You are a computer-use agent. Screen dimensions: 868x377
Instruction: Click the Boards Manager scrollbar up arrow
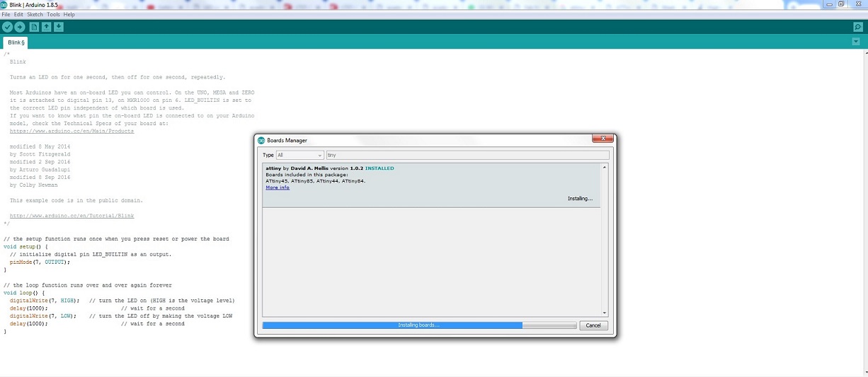605,168
